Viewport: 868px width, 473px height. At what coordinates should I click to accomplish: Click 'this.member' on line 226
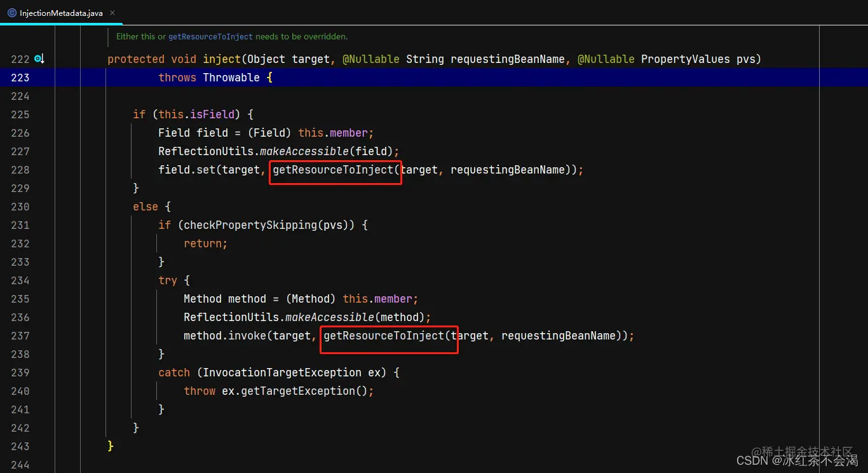point(333,133)
